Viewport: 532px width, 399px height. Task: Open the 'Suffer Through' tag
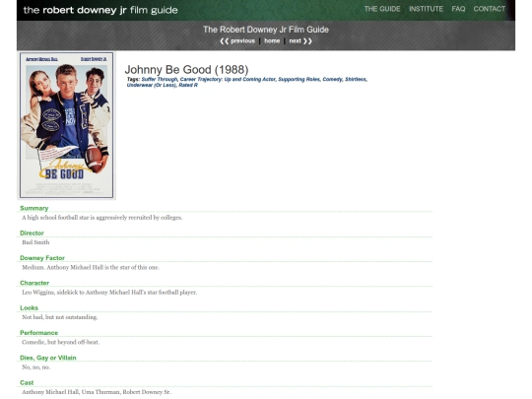click(160, 79)
